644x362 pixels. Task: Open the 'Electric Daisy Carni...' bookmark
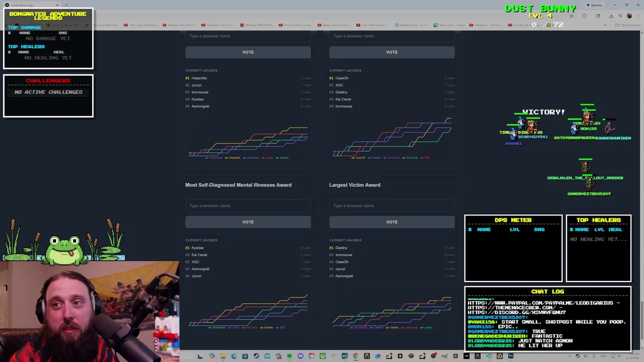coord(296,25)
